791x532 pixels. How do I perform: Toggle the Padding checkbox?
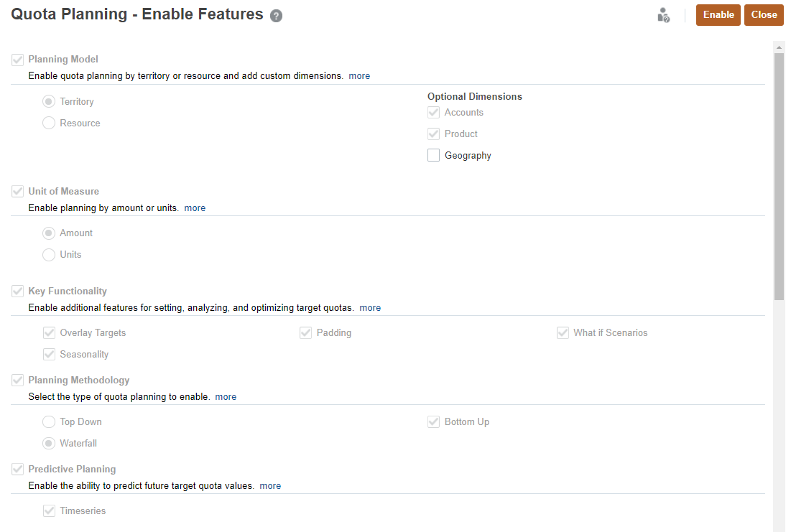pyautogui.click(x=306, y=332)
